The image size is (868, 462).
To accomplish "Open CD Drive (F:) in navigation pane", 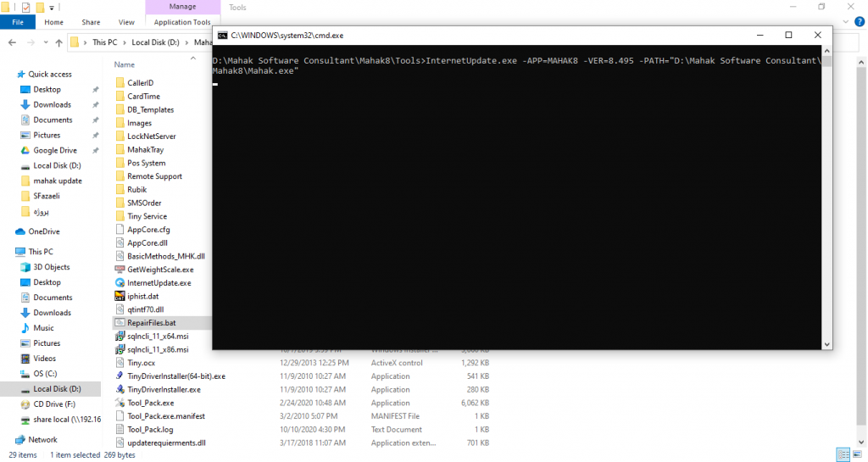I will click(x=54, y=404).
